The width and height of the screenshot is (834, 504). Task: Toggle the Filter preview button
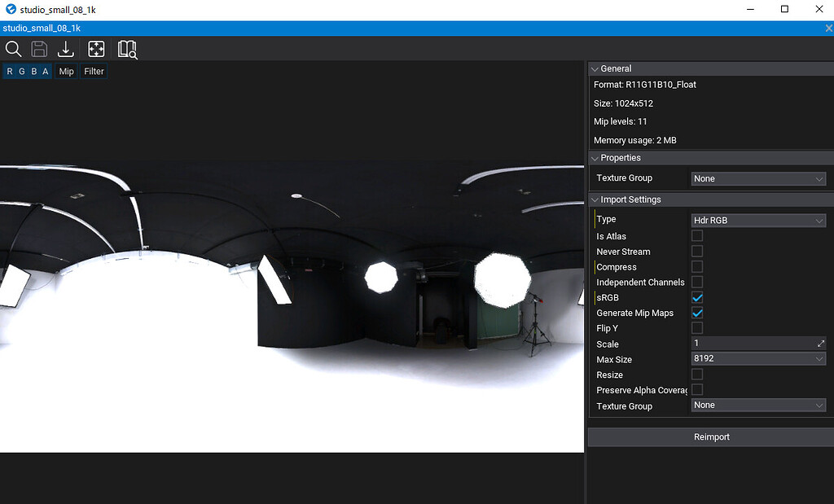tap(94, 71)
